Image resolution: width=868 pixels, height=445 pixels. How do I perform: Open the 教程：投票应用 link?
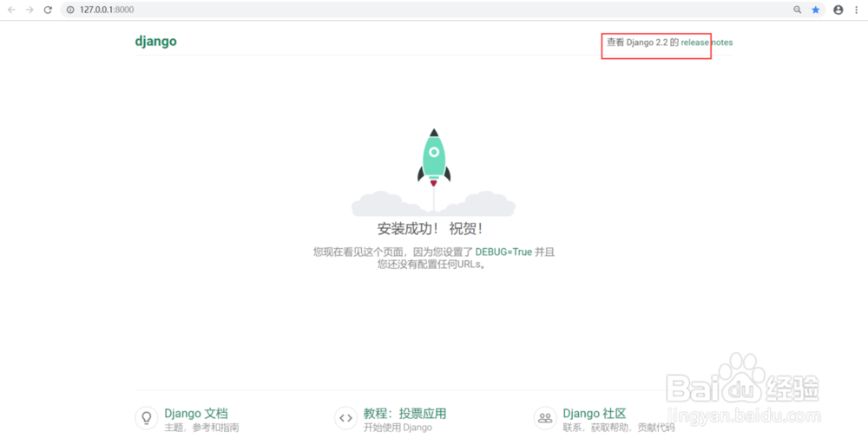coord(404,414)
